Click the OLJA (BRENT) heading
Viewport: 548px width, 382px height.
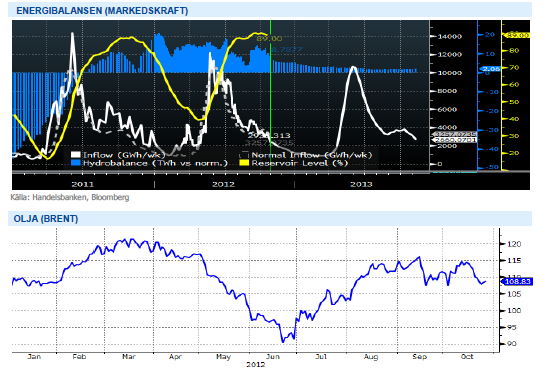click(x=46, y=219)
